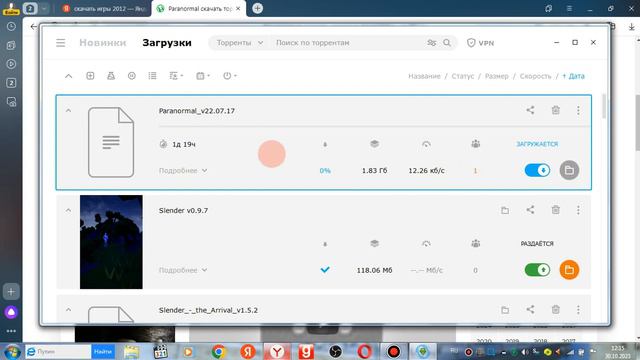640x360 pixels.
Task: Sort downloads by Дата
Action: tap(573, 76)
